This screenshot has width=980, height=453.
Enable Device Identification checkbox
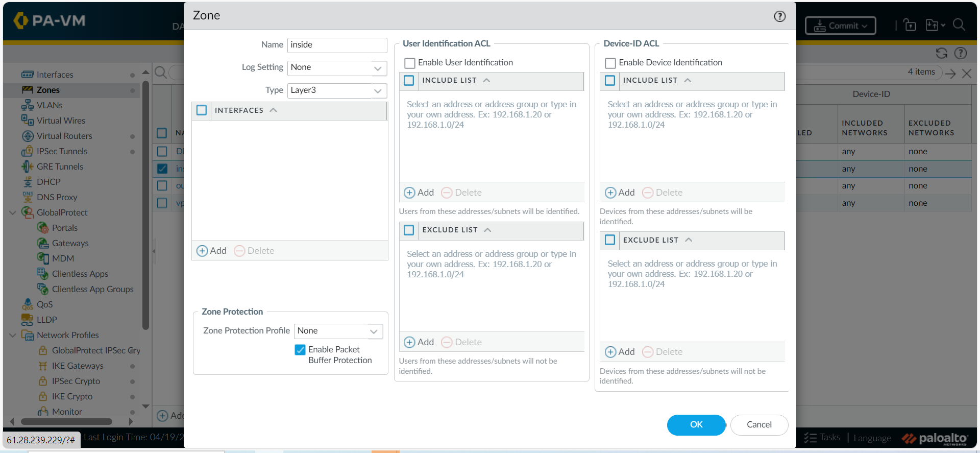coord(610,63)
